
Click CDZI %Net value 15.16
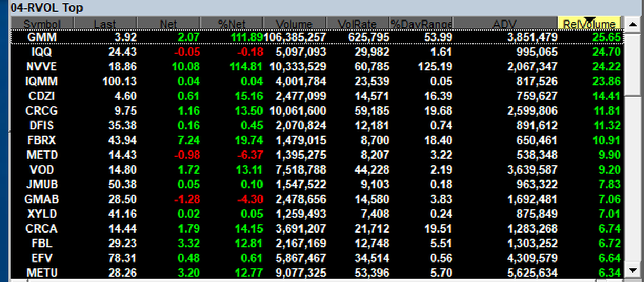249,96
